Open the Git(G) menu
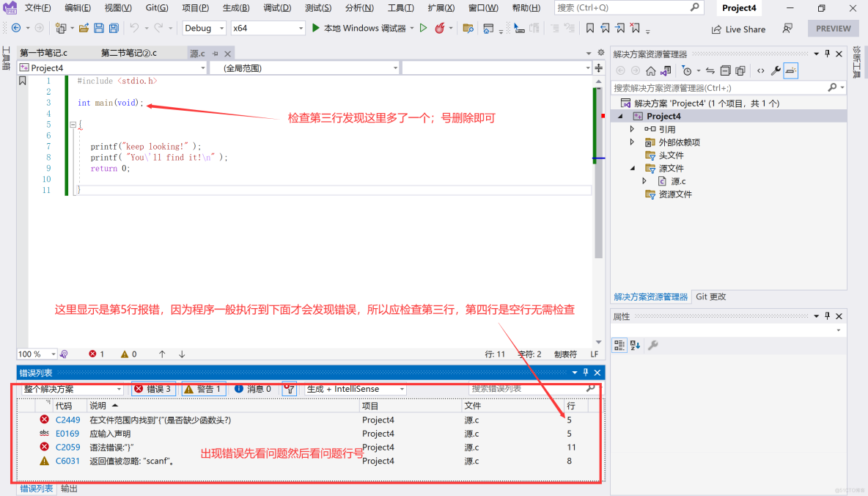The height and width of the screenshot is (496, 868). (157, 8)
